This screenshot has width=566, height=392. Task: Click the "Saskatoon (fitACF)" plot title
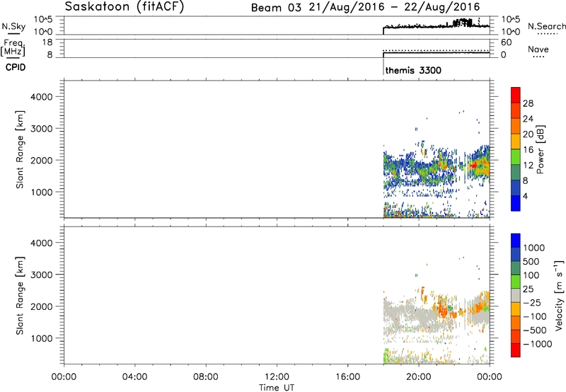point(125,6)
